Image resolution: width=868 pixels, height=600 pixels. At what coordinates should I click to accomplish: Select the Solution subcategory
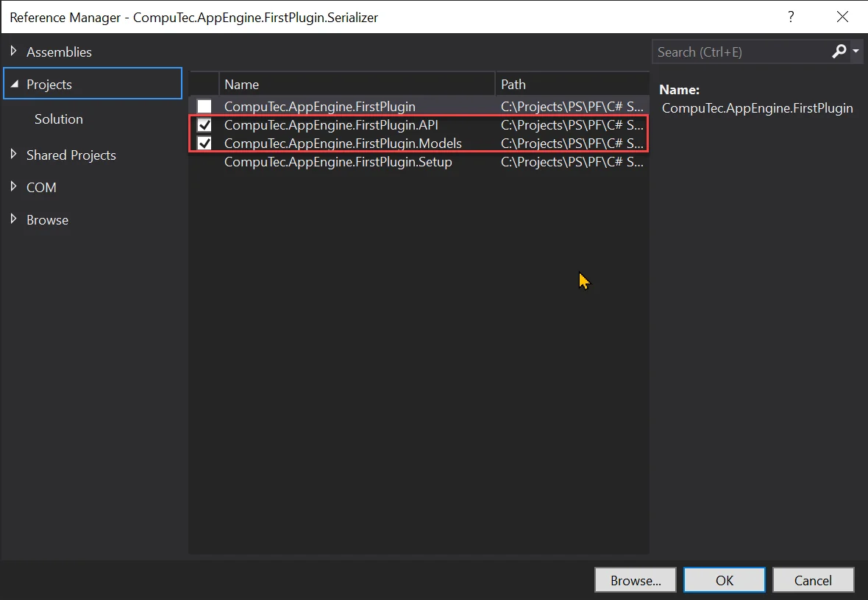pos(59,119)
